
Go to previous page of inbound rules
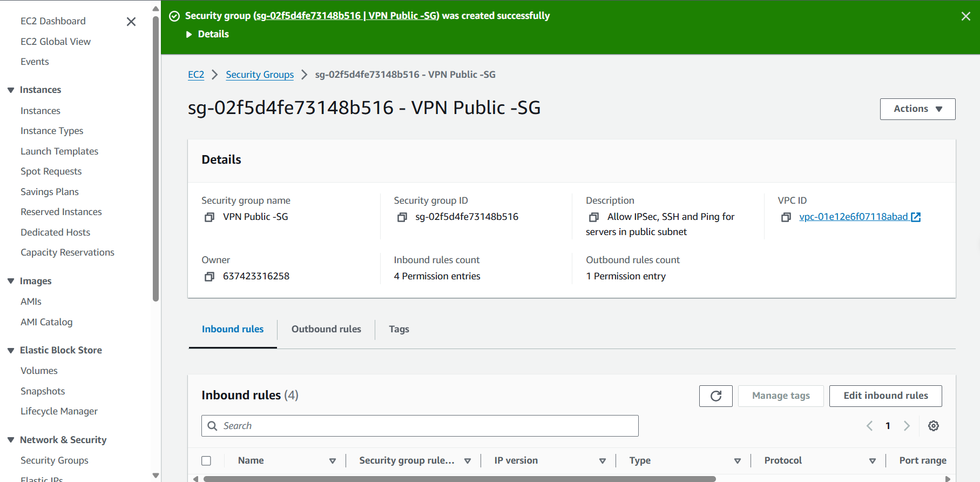click(869, 426)
